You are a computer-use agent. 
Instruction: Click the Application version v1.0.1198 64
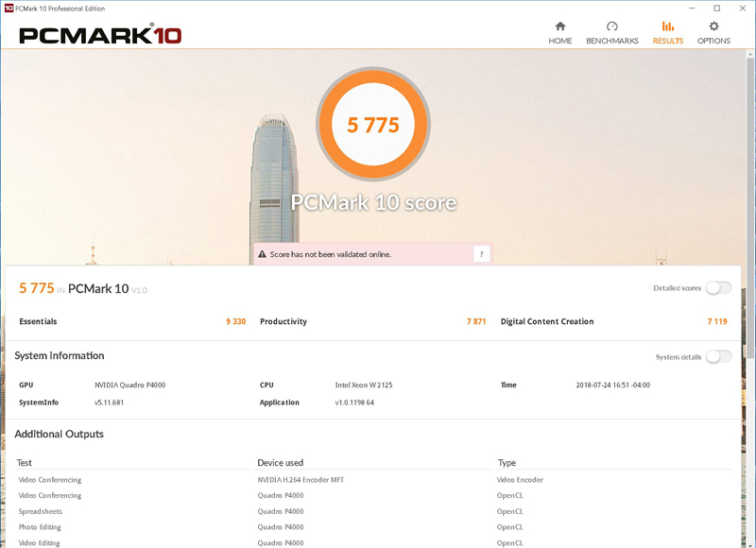(354, 402)
